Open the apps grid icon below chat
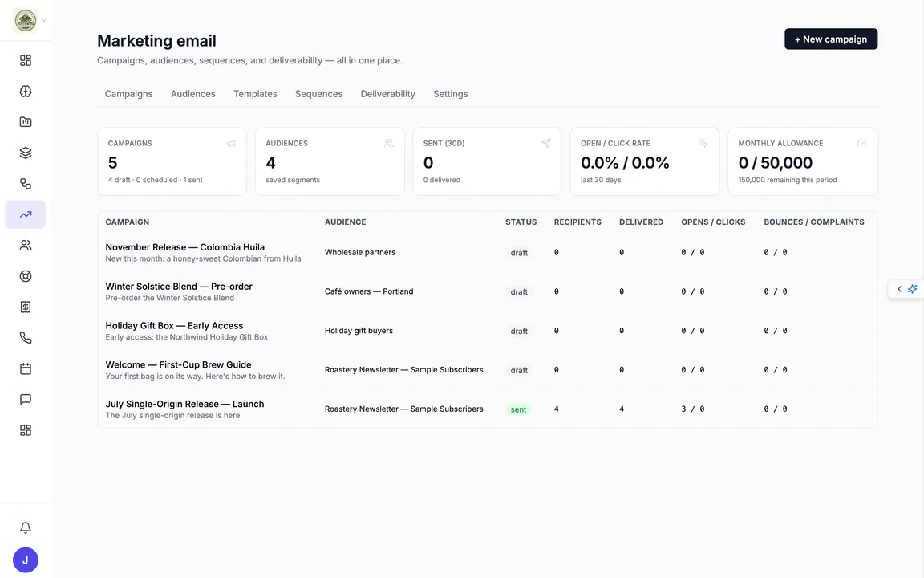This screenshot has width=924, height=578. (x=26, y=430)
